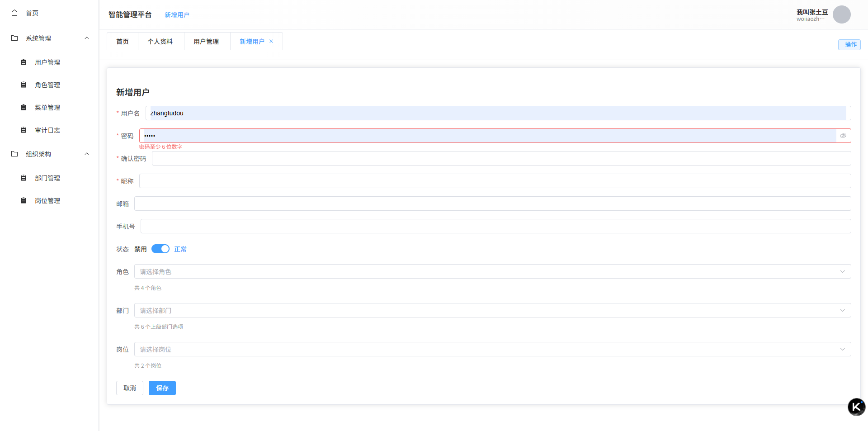Click the 菜单管理 clipboard icon
This screenshot has height=431, width=868.
[24, 107]
